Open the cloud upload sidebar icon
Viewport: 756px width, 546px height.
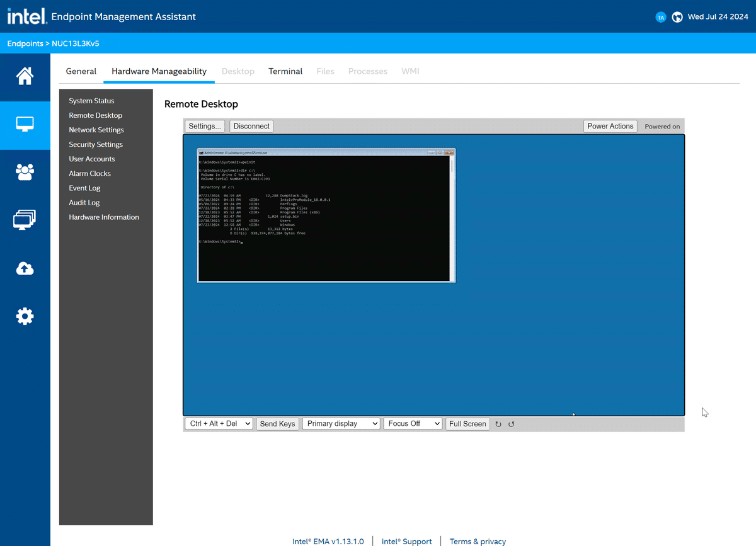25,268
